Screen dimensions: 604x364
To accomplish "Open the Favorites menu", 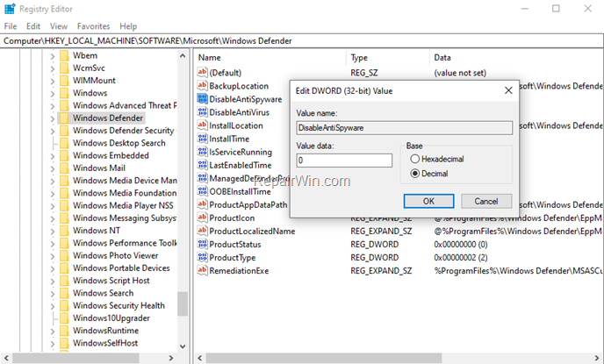I will [94, 26].
